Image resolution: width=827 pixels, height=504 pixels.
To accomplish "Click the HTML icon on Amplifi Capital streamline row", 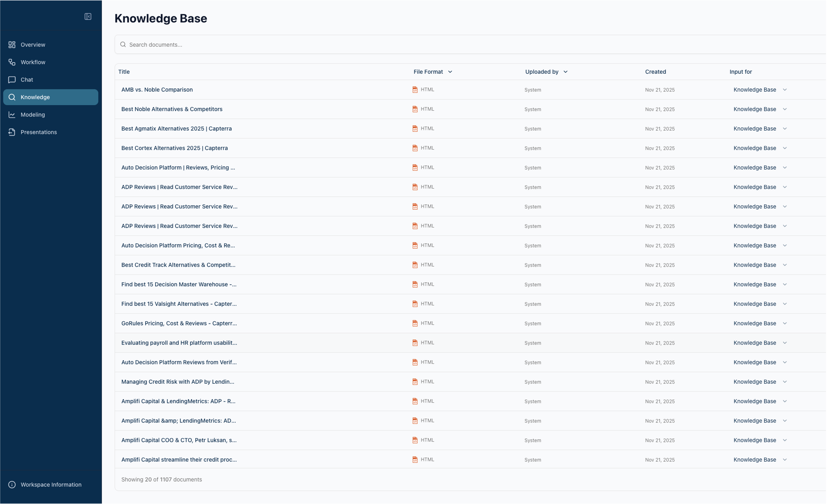I will [415, 459].
